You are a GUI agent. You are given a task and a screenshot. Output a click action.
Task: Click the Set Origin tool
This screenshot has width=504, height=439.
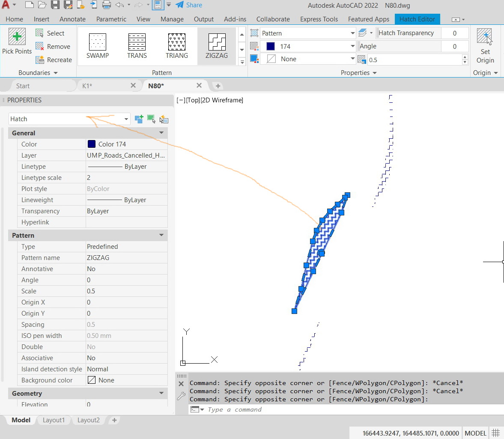[485, 45]
